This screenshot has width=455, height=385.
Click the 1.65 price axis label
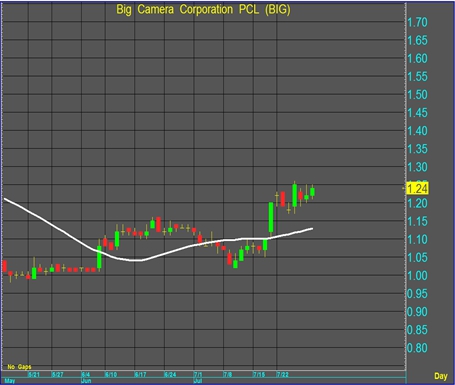point(417,40)
